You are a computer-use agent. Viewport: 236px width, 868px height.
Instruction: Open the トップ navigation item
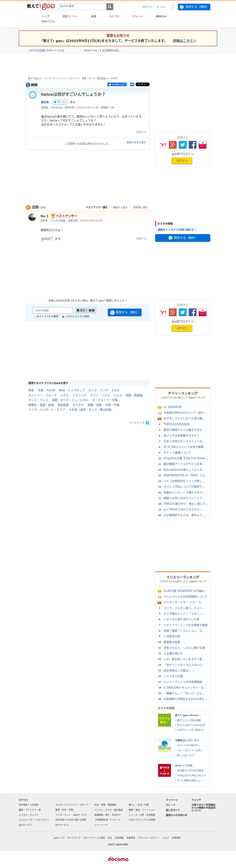coord(46,16)
